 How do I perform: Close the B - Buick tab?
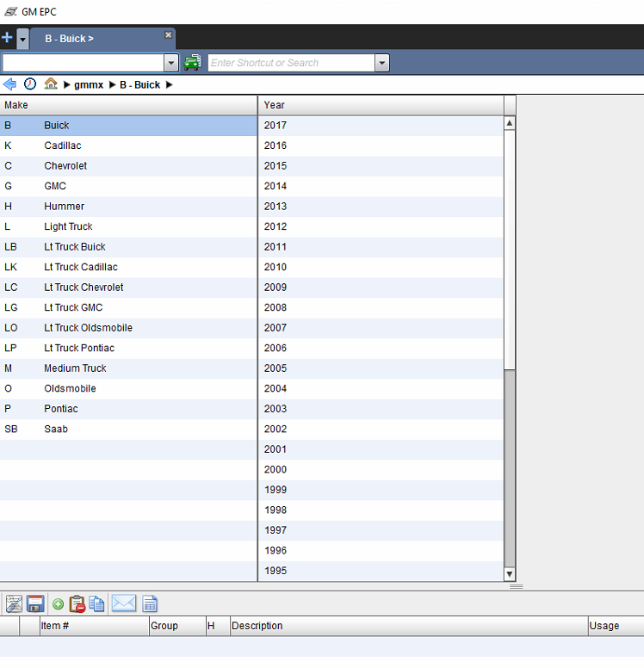[x=169, y=35]
